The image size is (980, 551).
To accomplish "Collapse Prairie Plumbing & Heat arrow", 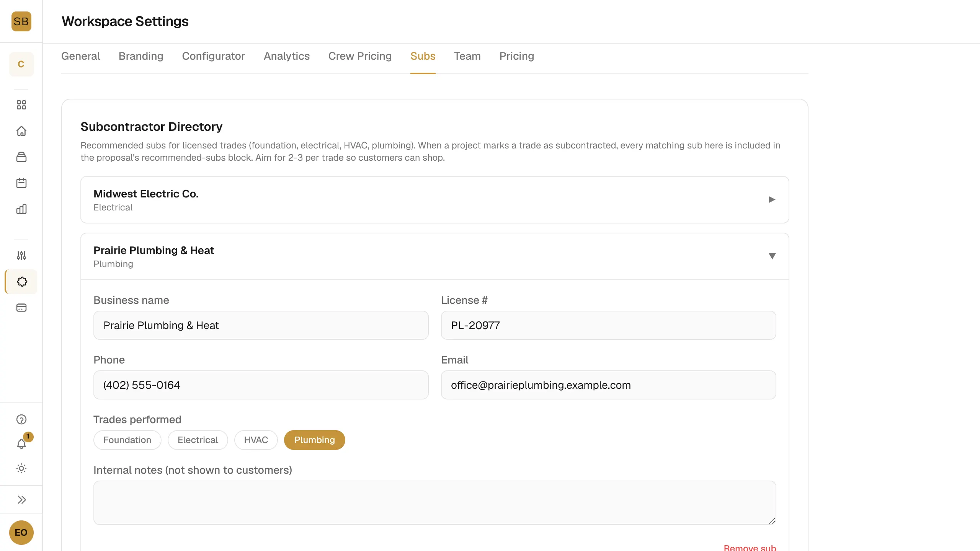I will tap(772, 256).
